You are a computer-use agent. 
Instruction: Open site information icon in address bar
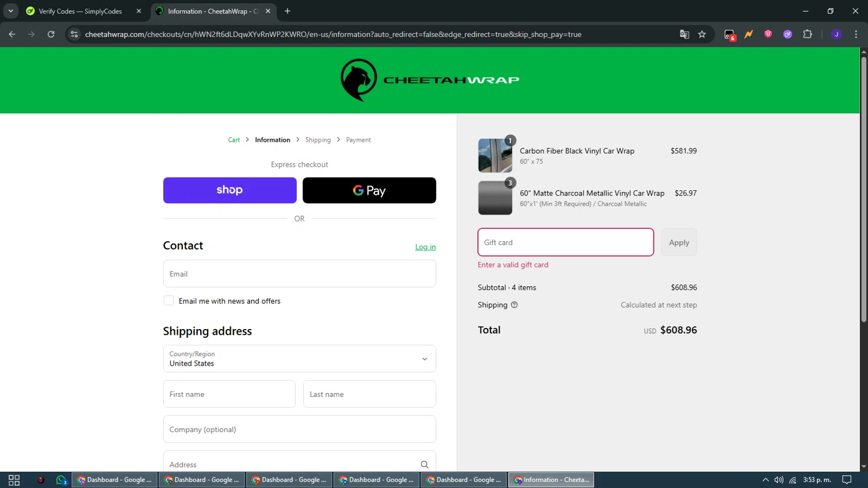pyautogui.click(x=74, y=34)
